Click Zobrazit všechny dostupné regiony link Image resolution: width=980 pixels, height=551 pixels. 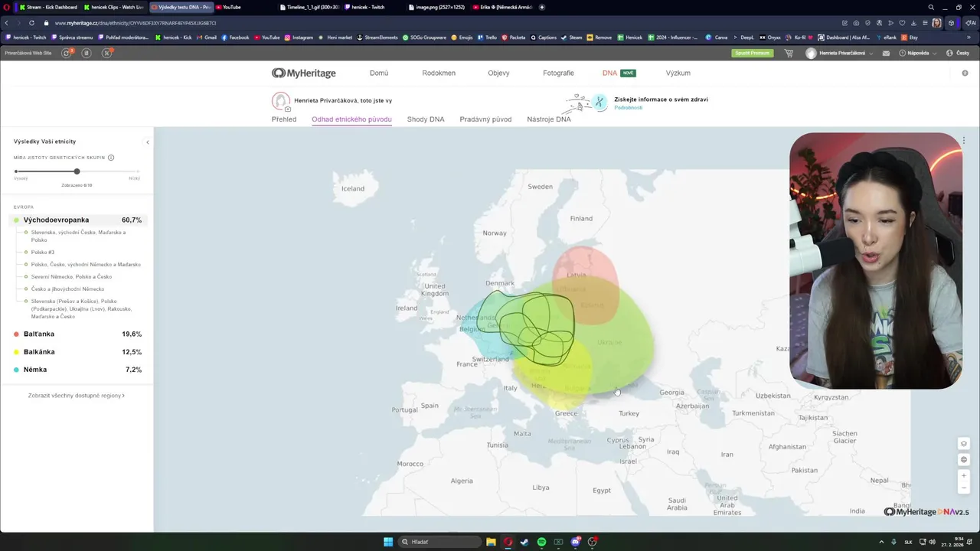click(x=77, y=396)
